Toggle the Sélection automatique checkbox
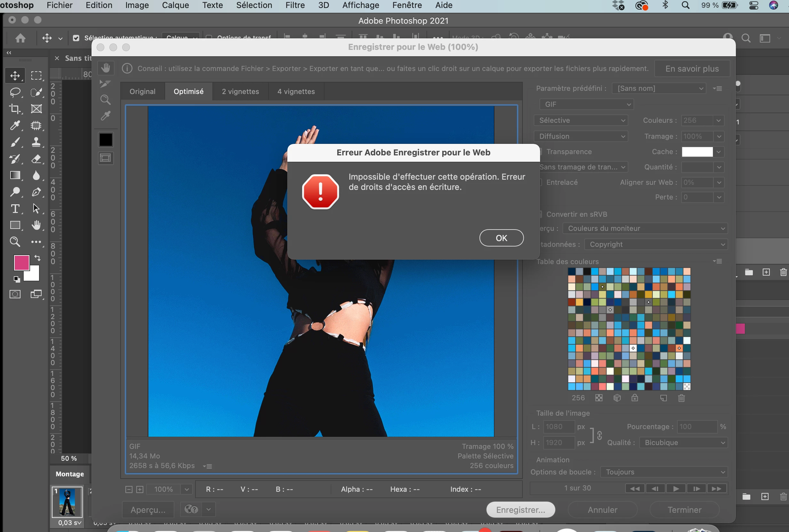Viewport: 789px width, 532px height. coord(76,38)
